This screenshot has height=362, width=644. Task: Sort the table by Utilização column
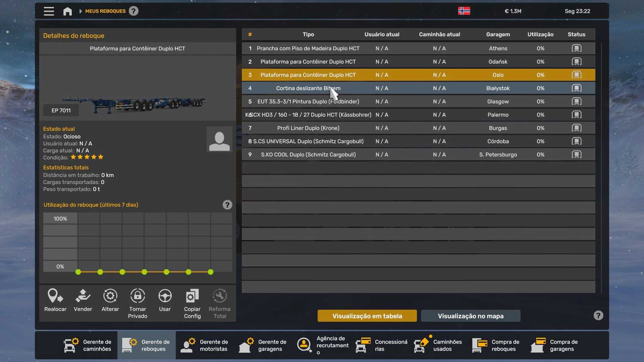click(540, 34)
